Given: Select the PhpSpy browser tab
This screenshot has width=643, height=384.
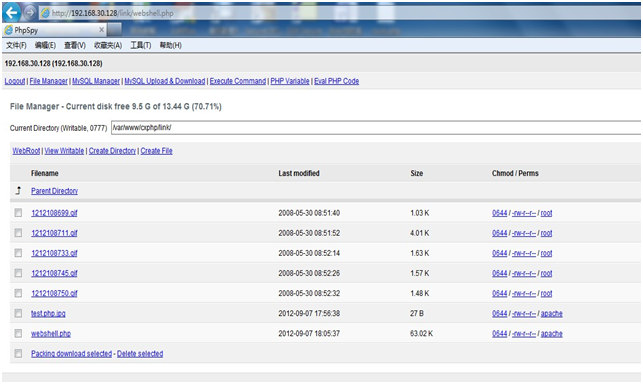Looking at the screenshot, I should pyautogui.click(x=54, y=30).
